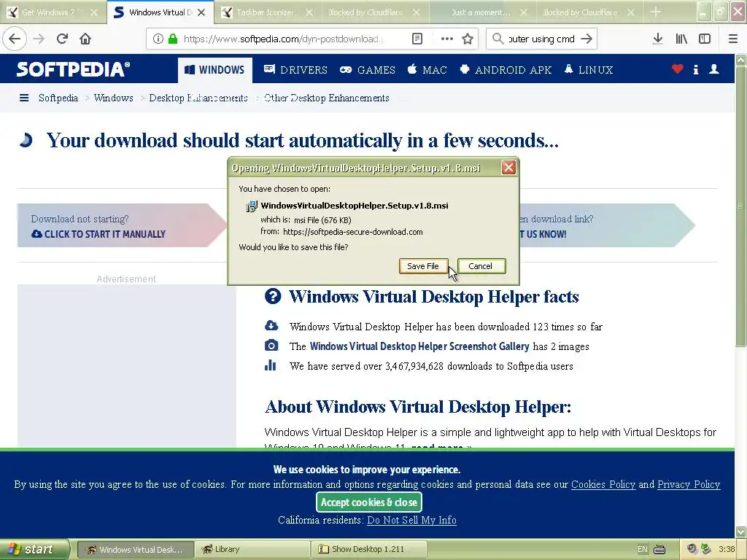The image size is (747, 560).
Task: Switch to Just a moment tab
Action: pos(481,12)
